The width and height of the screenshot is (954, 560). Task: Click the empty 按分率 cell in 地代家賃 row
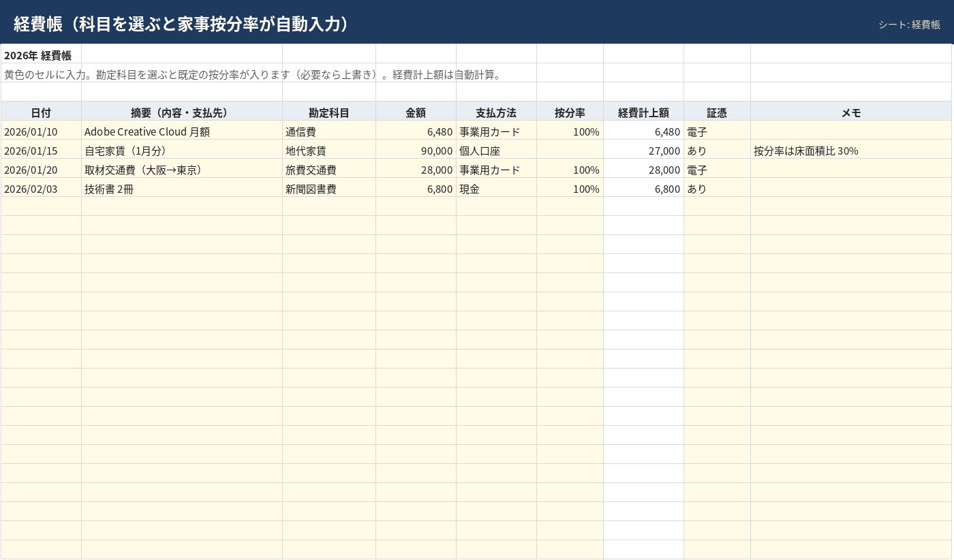570,150
